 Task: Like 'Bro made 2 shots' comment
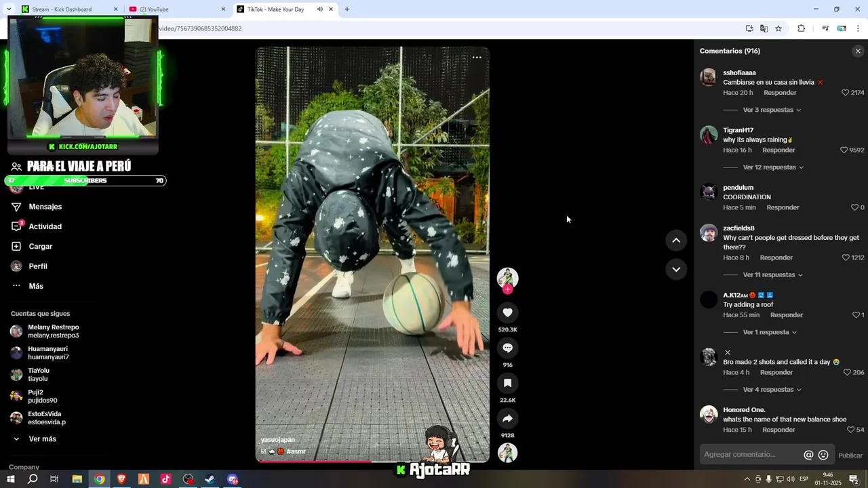click(x=847, y=372)
